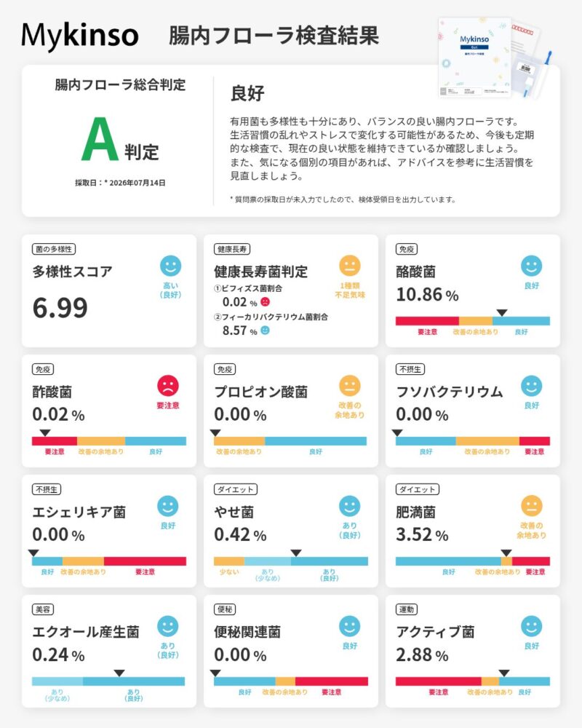This screenshot has height=728, width=582.
Task: Click the orange neutral face for プロピオン酸菌
Action: point(349,386)
